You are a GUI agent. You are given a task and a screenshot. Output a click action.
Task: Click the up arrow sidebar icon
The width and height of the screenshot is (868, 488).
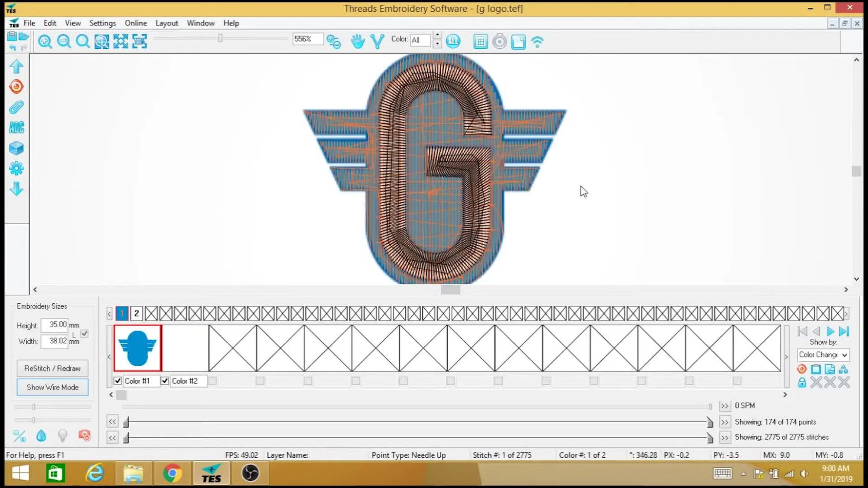click(x=17, y=66)
